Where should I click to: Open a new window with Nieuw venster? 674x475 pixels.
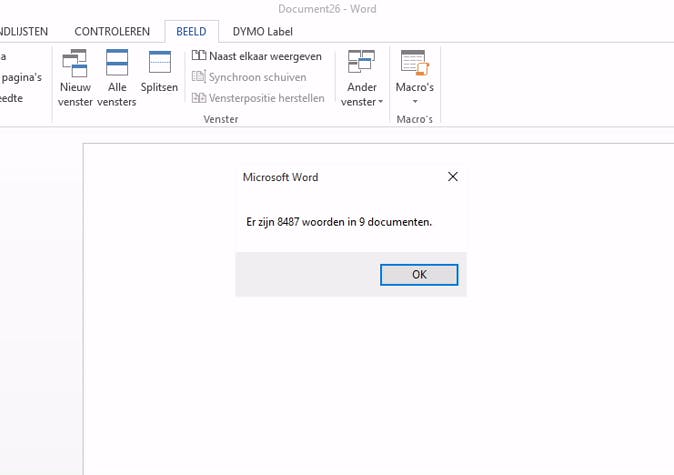pos(75,78)
